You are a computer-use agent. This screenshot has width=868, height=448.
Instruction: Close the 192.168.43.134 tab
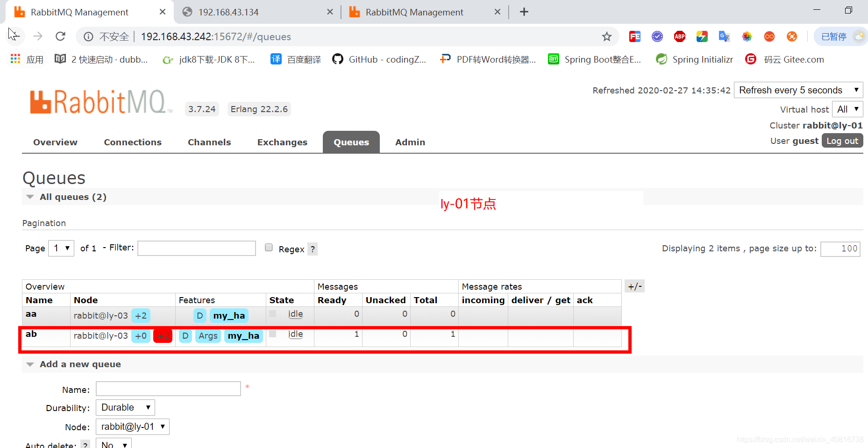coord(330,12)
